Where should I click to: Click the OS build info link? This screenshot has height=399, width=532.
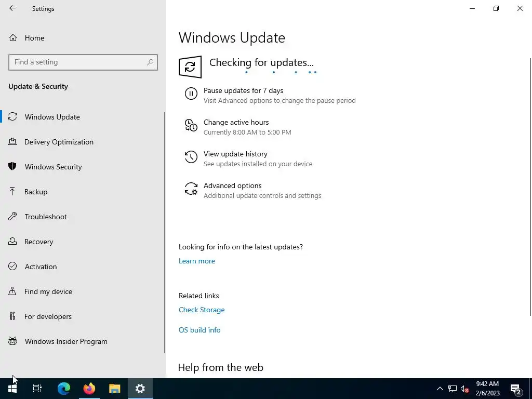199,330
